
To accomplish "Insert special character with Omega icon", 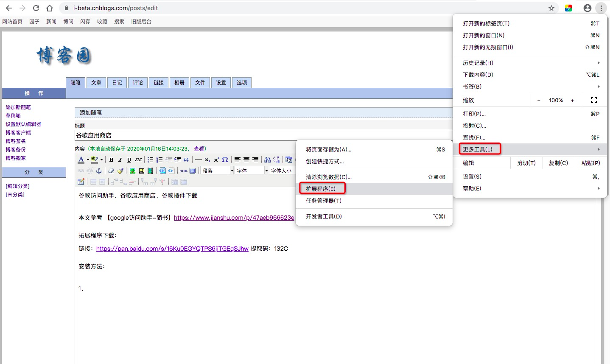I will click(225, 160).
